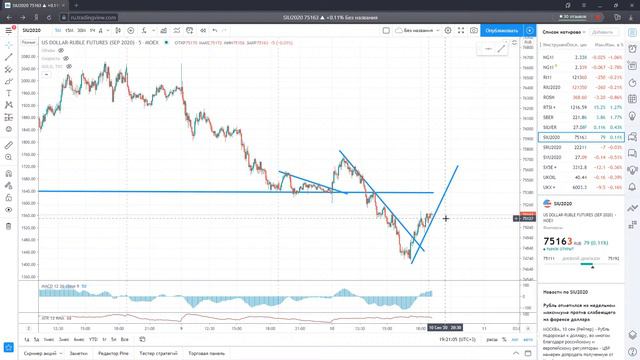
Task: Open the Тестер стратегий tab
Action: [158, 353]
